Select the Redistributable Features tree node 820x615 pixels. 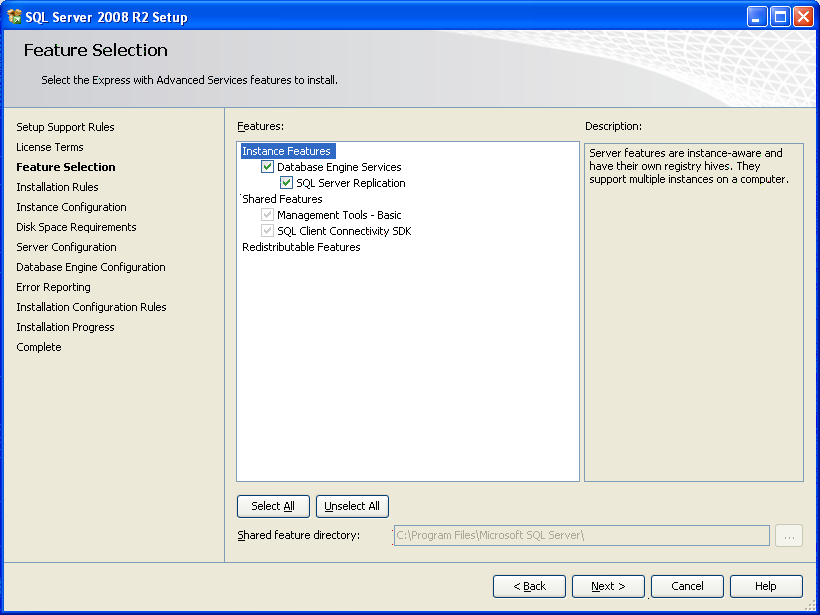click(301, 247)
